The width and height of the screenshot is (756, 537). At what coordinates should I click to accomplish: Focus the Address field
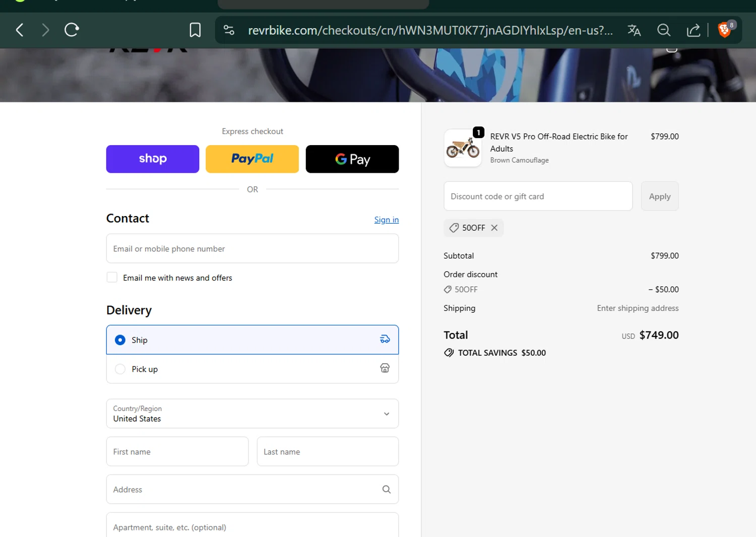253,489
